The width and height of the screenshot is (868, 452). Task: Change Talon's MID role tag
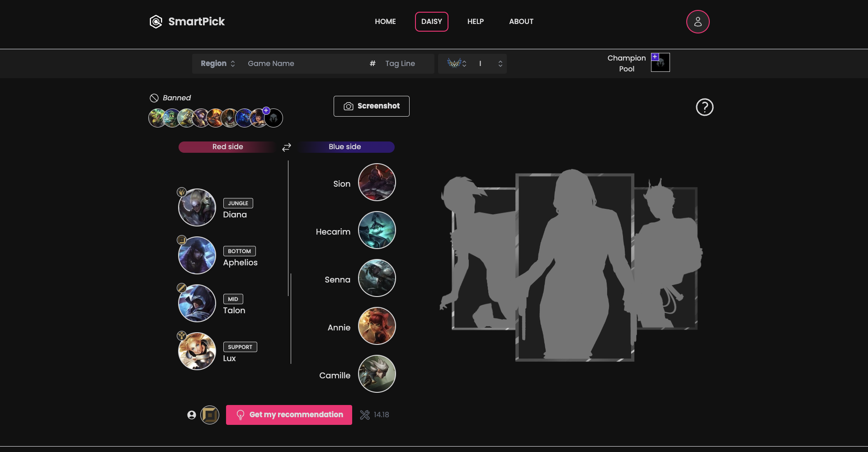click(x=233, y=299)
